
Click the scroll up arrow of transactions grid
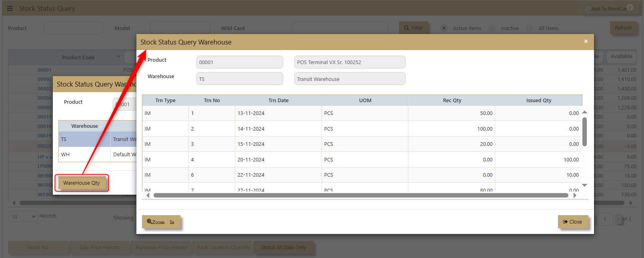click(584, 112)
